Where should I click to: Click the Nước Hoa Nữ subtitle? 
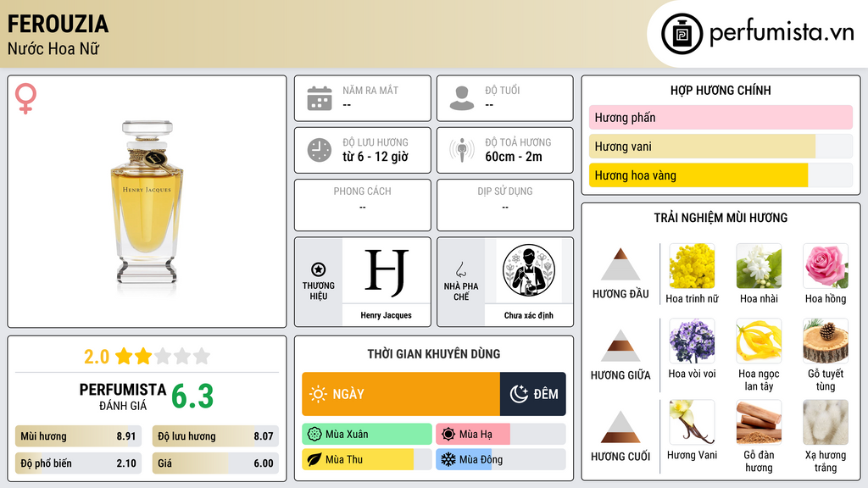pyautogui.click(x=53, y=48)
